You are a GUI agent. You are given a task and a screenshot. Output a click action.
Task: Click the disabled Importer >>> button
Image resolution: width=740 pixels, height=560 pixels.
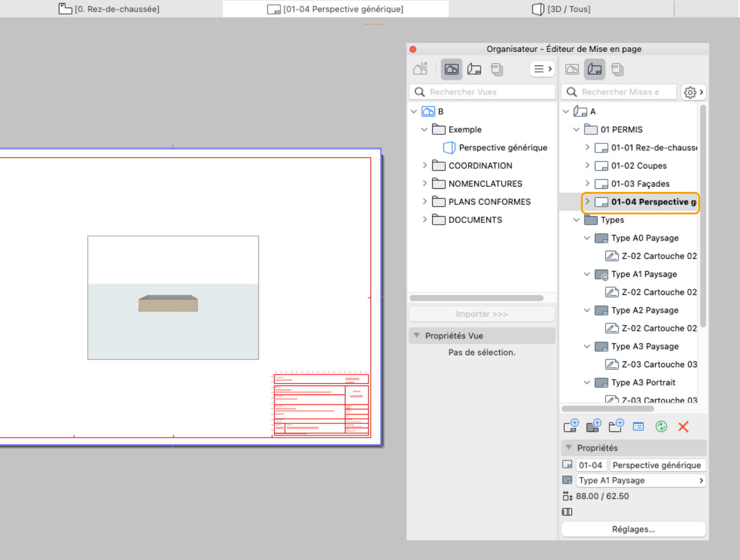tap(482, 314)
